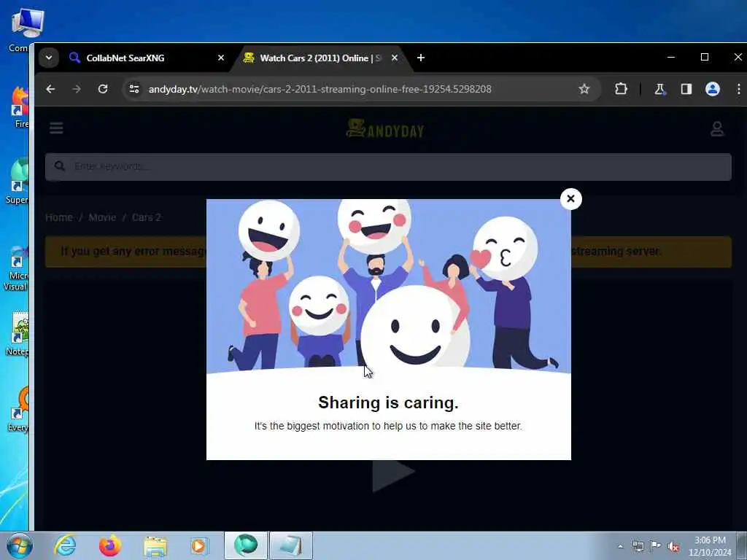Open the user account icon on site

click(717, 128)
